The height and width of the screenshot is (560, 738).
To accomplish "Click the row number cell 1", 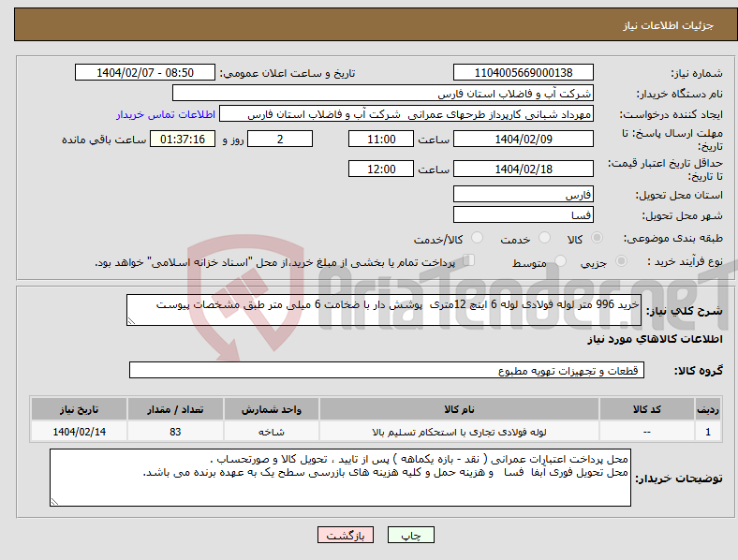I will pos(708,432).
